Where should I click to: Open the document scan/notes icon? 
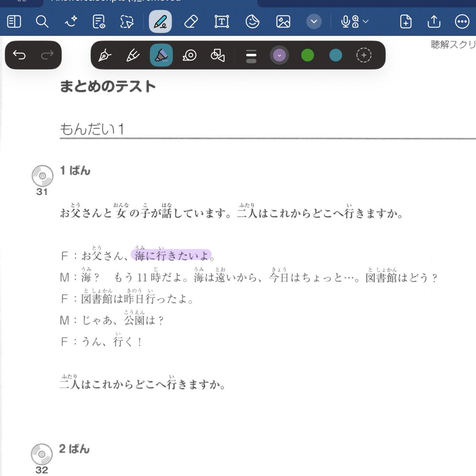99,21
